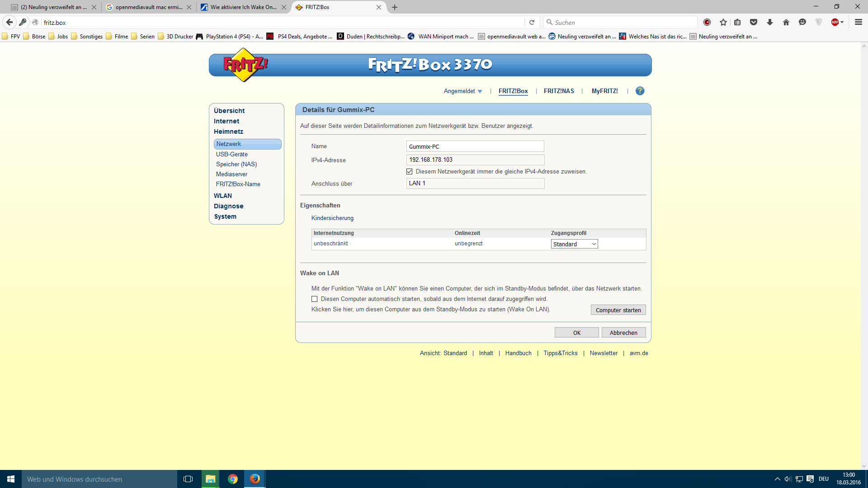The width and height of the screenshot is (868, 488).
Task: Edit the Name field Gummix-PC
Action: click(x=475, y=146)
